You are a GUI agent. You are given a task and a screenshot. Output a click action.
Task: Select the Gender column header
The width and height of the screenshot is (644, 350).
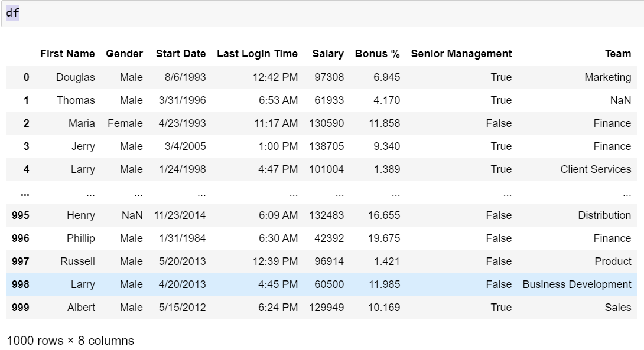pyautogui.click(x=124, y=54)
